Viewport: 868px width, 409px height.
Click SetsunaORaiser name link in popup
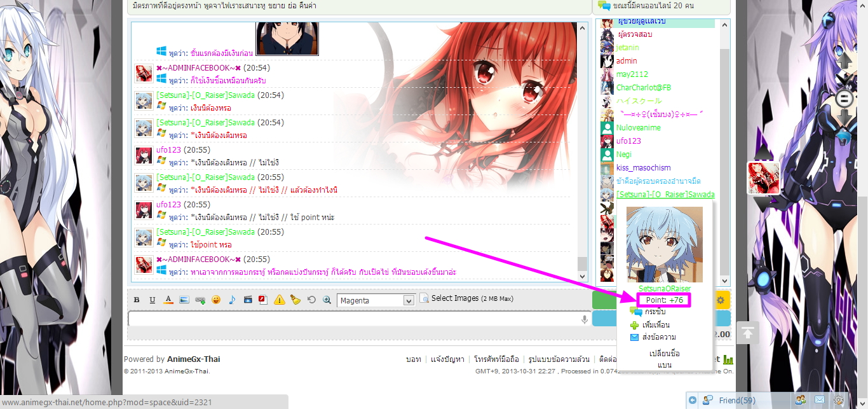665,289
